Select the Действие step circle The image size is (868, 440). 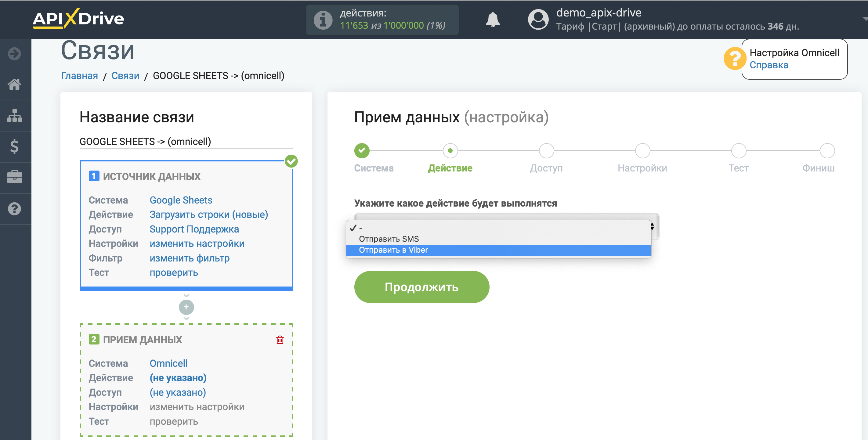click(x=450, y=151)
